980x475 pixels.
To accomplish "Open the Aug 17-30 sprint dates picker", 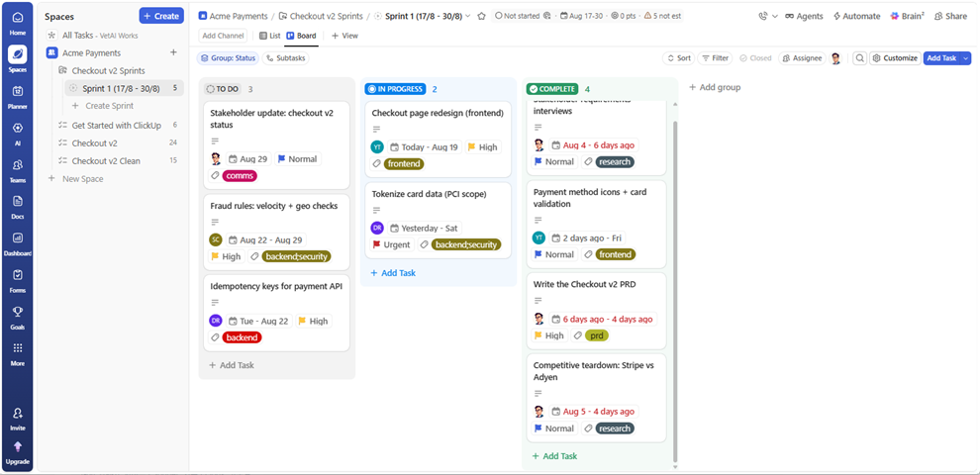I will [x=581, y=16].
